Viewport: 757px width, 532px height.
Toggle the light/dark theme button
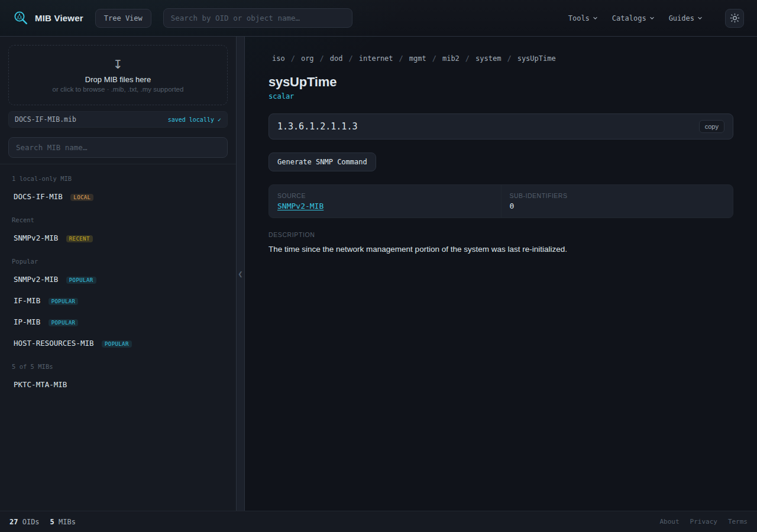click(735, 18)
